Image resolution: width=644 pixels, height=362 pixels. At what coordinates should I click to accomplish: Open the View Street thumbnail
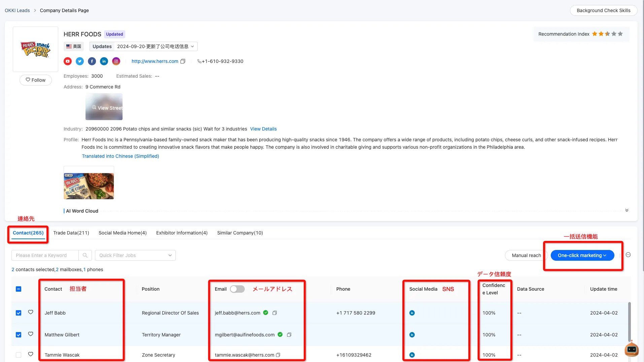[104, 107]
